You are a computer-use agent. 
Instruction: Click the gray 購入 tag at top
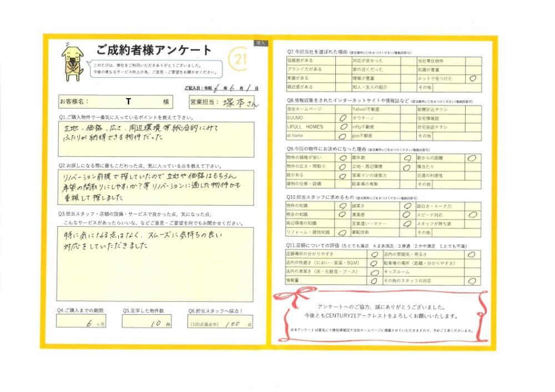(261, 43)
